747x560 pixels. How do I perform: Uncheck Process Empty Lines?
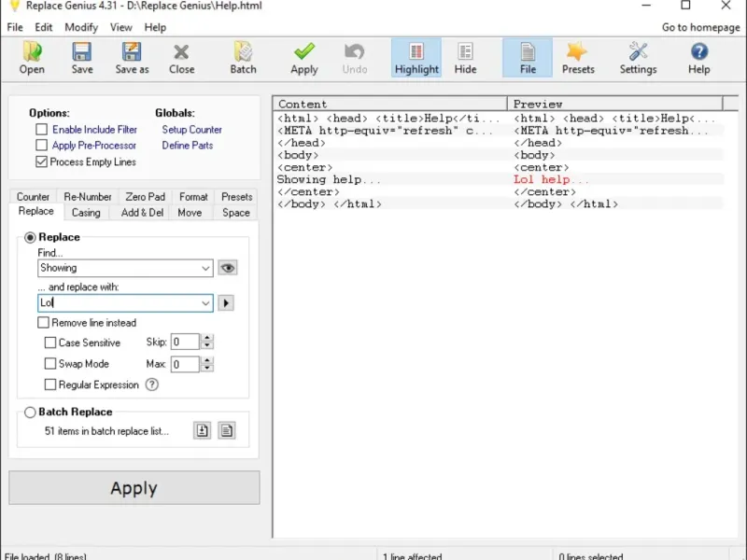[42, 161]
